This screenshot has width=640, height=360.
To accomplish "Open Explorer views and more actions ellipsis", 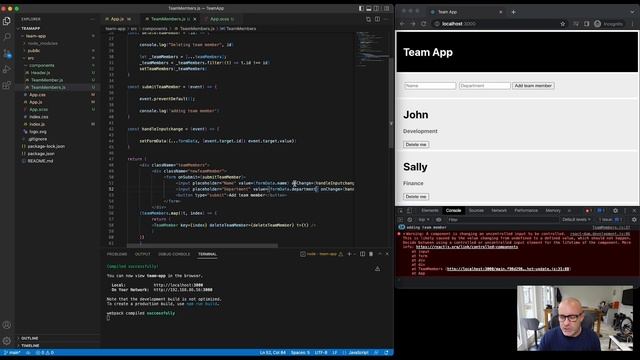I will [x=93, y=19].
